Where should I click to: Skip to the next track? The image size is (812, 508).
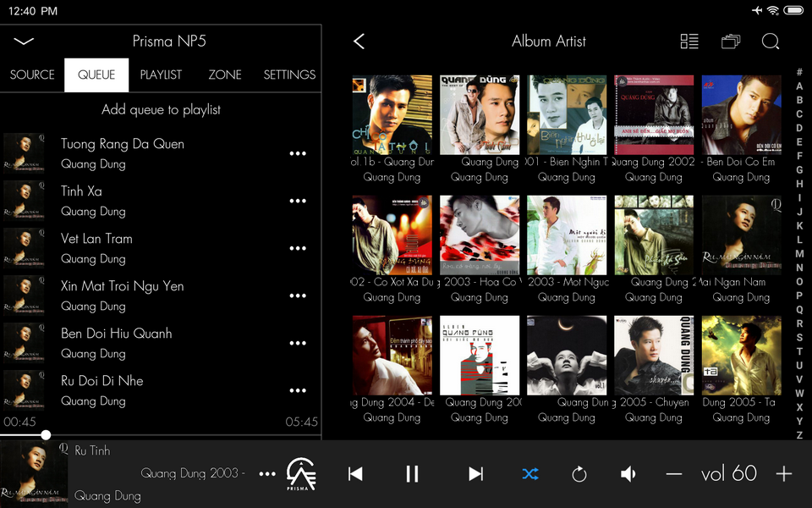point(475,474)
